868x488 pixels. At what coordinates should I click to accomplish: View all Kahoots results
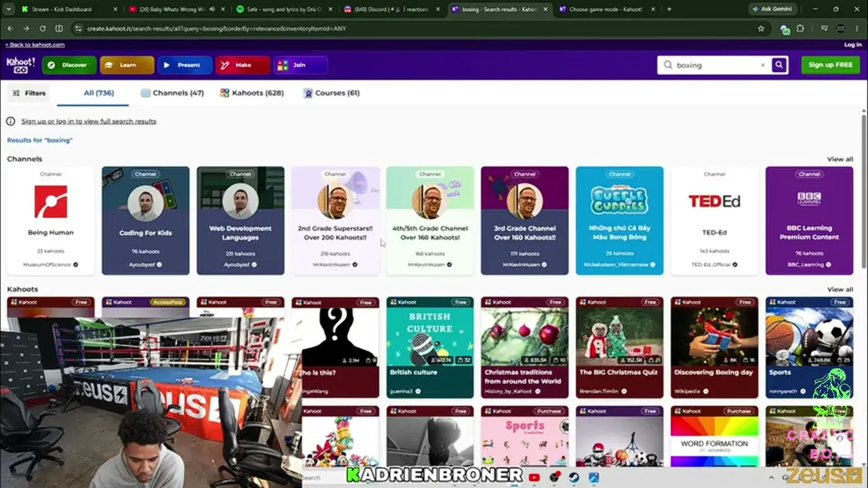[840, 289]
